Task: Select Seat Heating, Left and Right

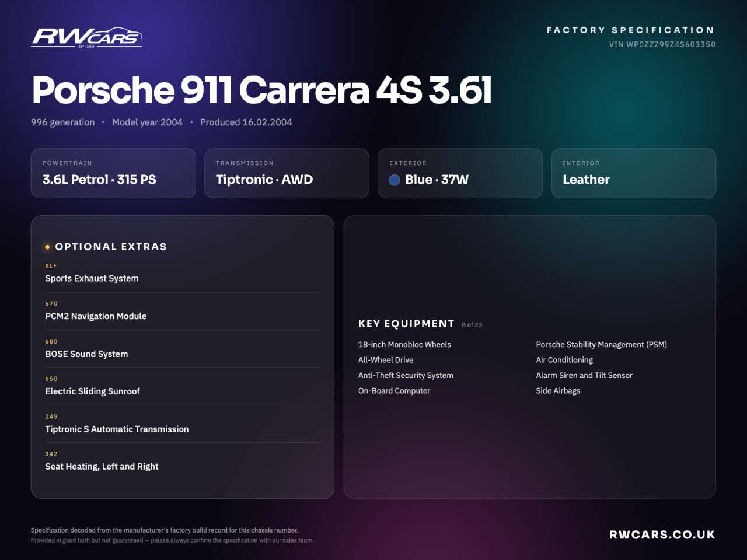Action: click(x=182, y=461)
